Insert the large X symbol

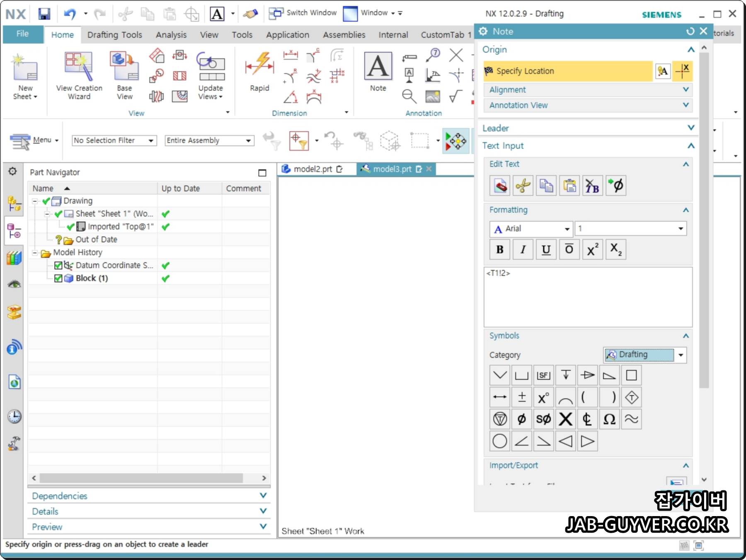565,419
